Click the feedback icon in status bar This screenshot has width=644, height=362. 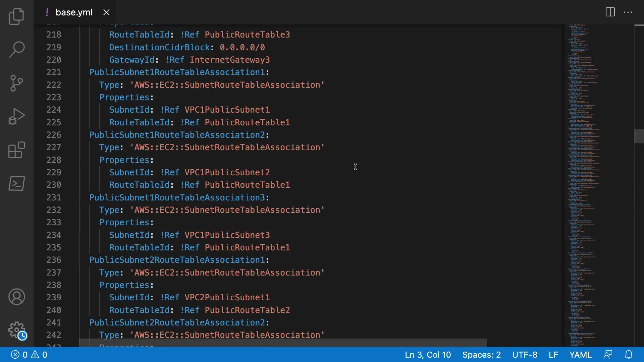pyautogui.click(x=608, y=355)
